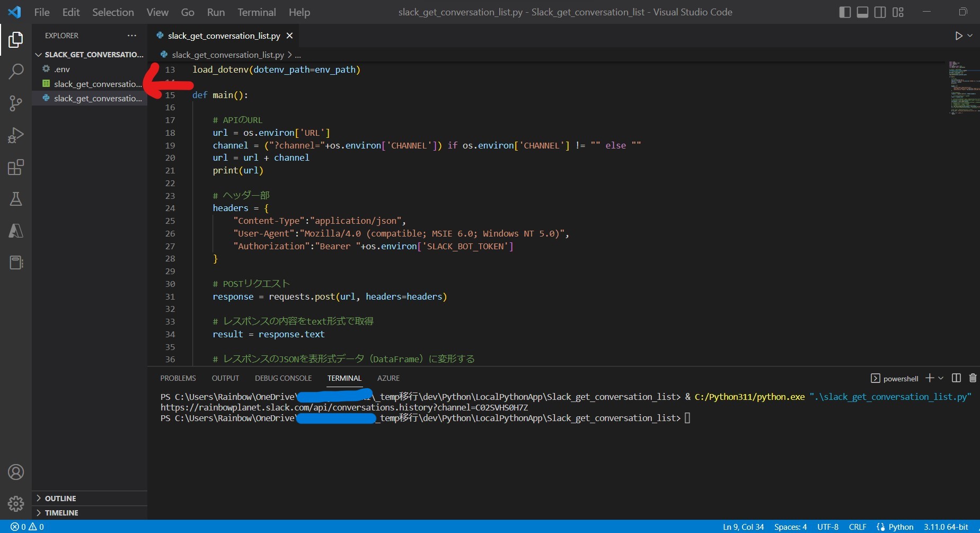The image size is (980, 533).
Task: Open the Testing flask icon
Action: (x=16, y=199)
